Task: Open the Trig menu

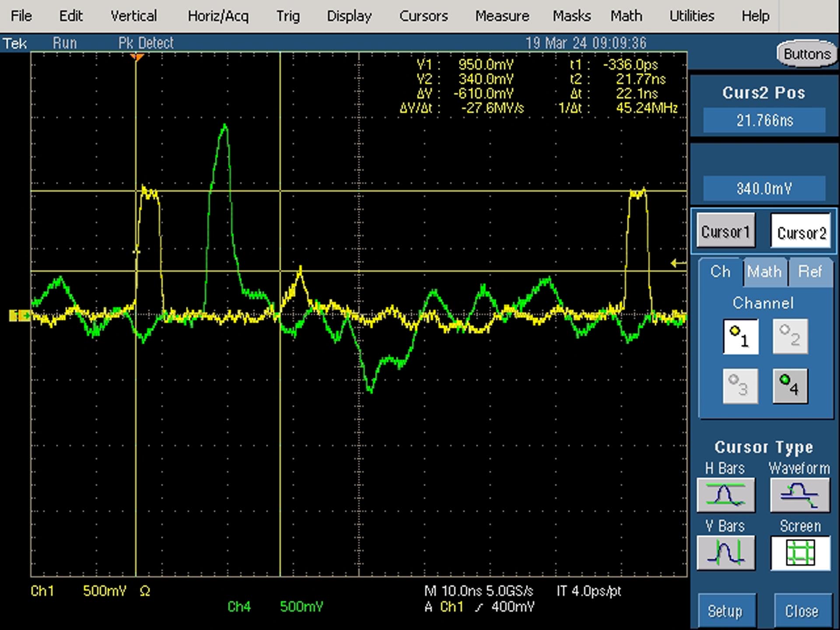Action: pos(288,16)
